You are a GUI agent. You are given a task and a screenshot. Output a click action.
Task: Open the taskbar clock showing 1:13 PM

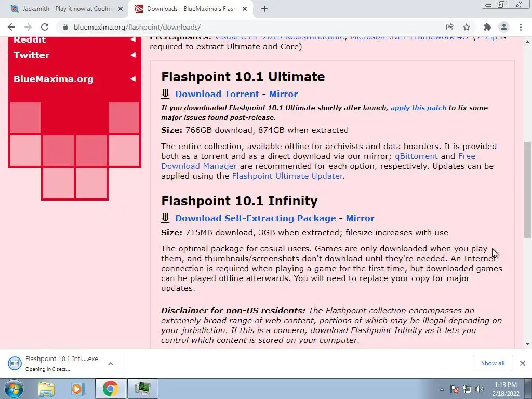506,389
